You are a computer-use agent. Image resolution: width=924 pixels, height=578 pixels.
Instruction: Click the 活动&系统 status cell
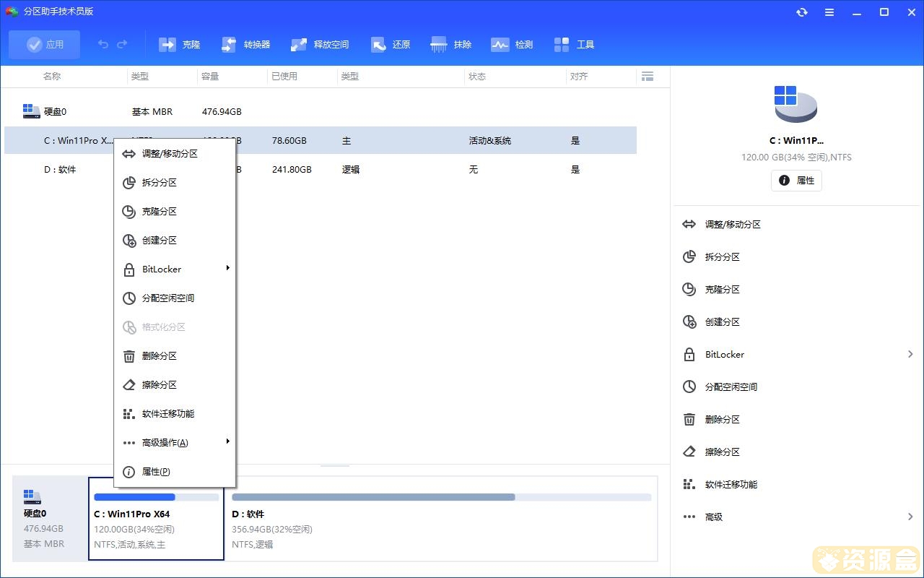click(489, 141)
